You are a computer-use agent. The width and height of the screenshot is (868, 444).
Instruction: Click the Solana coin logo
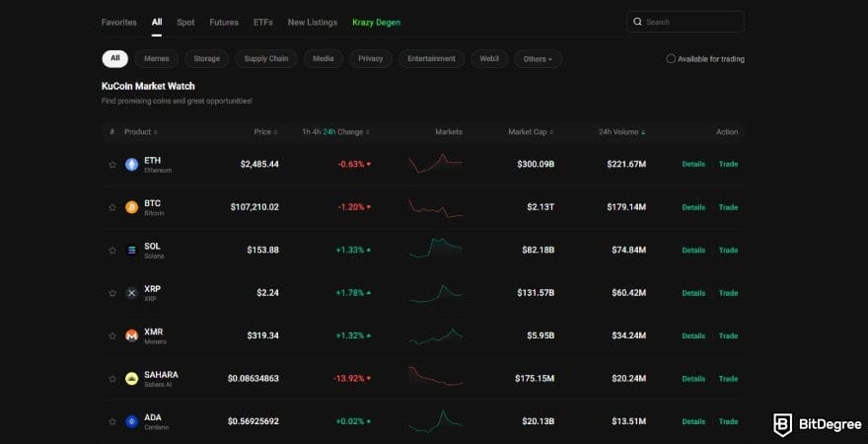132,251
